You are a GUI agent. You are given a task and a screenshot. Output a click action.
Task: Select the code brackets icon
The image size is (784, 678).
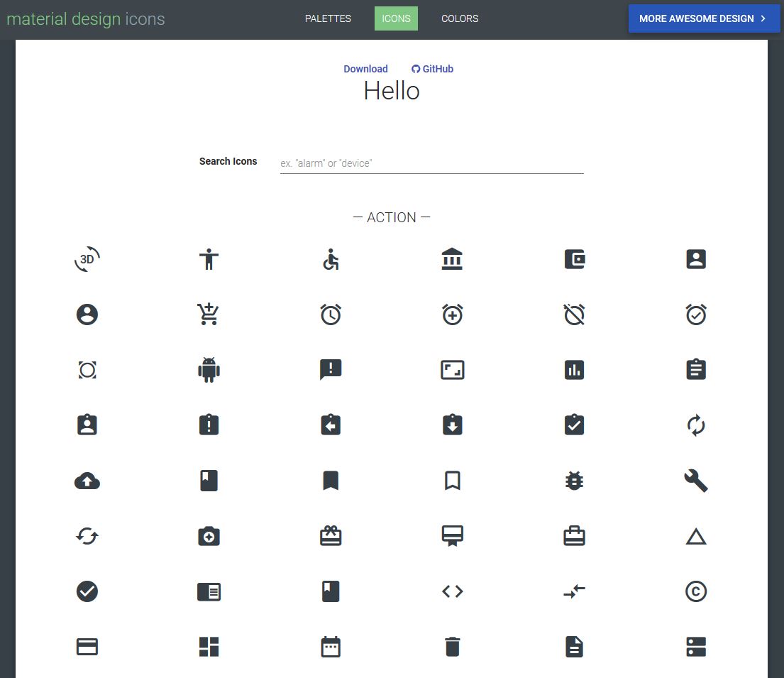coord(452,591)
